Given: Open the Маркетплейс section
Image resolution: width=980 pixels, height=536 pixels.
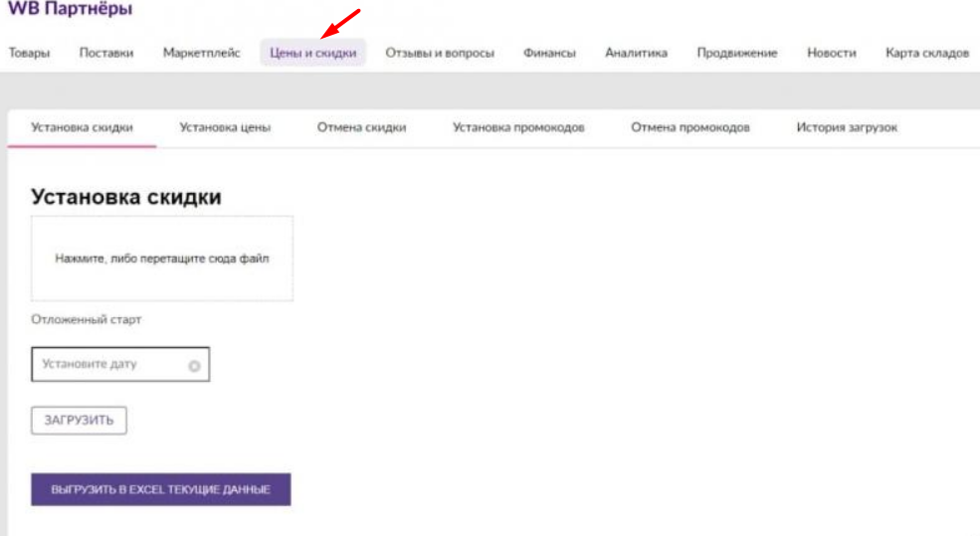Looking at the screenshot, I should coord(201,53).
